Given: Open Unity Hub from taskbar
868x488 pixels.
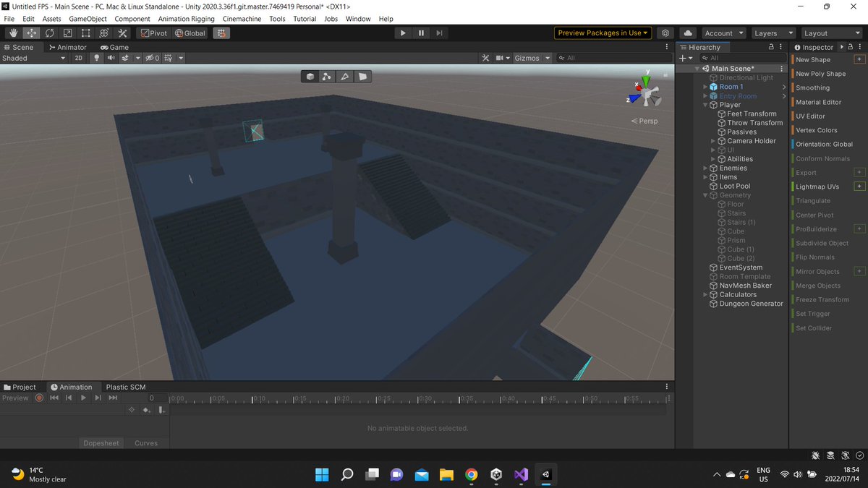Looking at the screenshot, I should point(496,474).
